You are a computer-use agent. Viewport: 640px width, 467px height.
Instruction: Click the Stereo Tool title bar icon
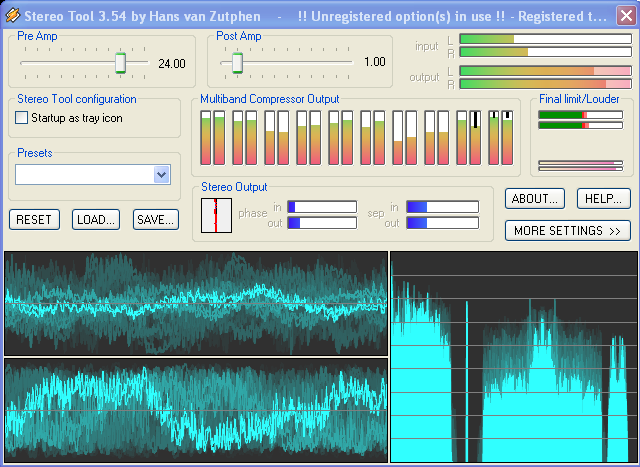[13, 16]
